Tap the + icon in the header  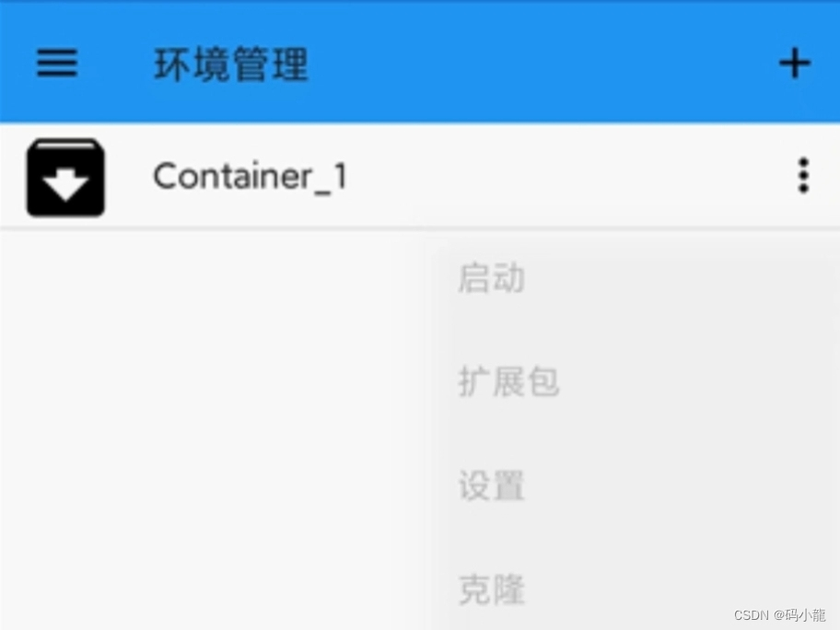click(x=795, y=64)
